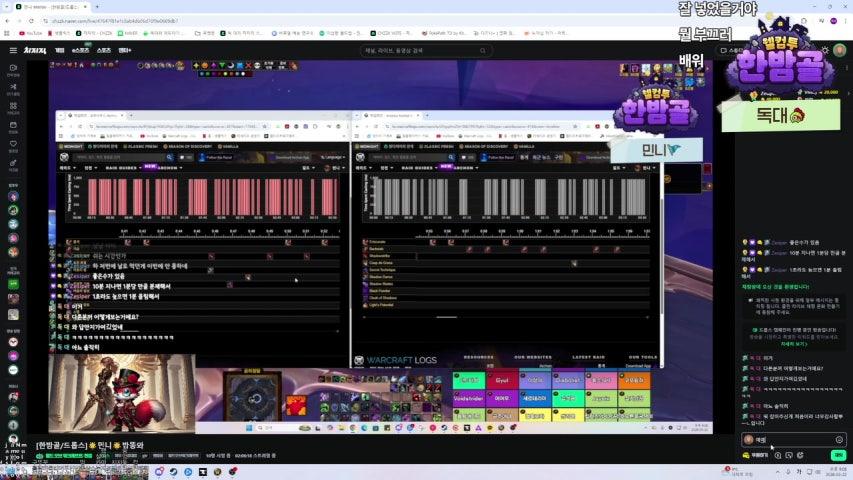This screenshot has width=853, height=480.
Task: Open the Chzzk hamburger menu
Action: (13, 50)
